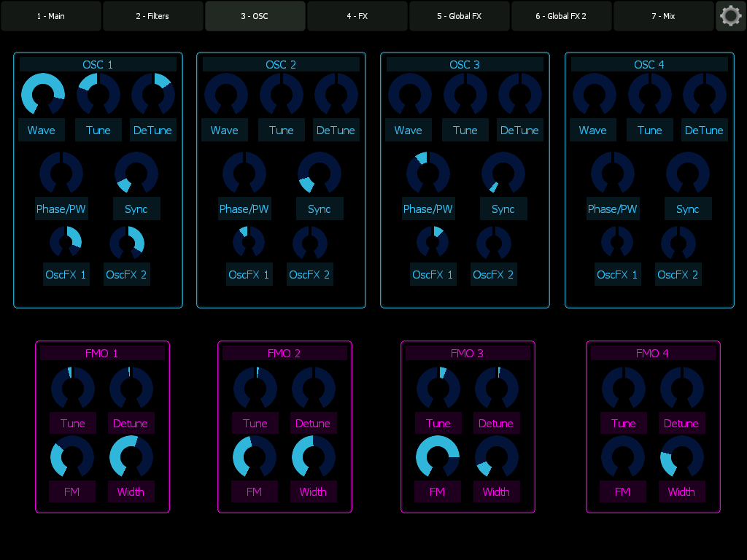The height and width of the screenshot is (560, 747).
Task: Click the FMO 3 Detune knob
Action: [496, 388]
